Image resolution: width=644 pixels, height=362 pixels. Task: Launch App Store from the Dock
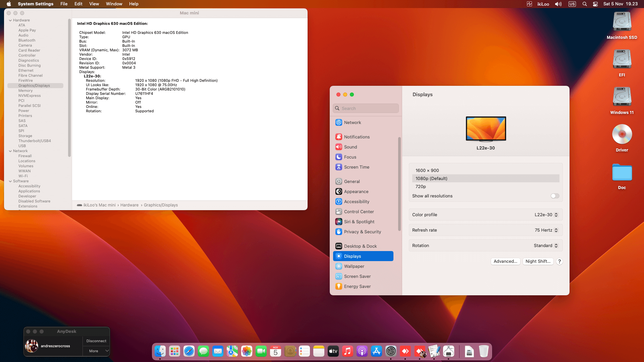(x=376, y=351)
